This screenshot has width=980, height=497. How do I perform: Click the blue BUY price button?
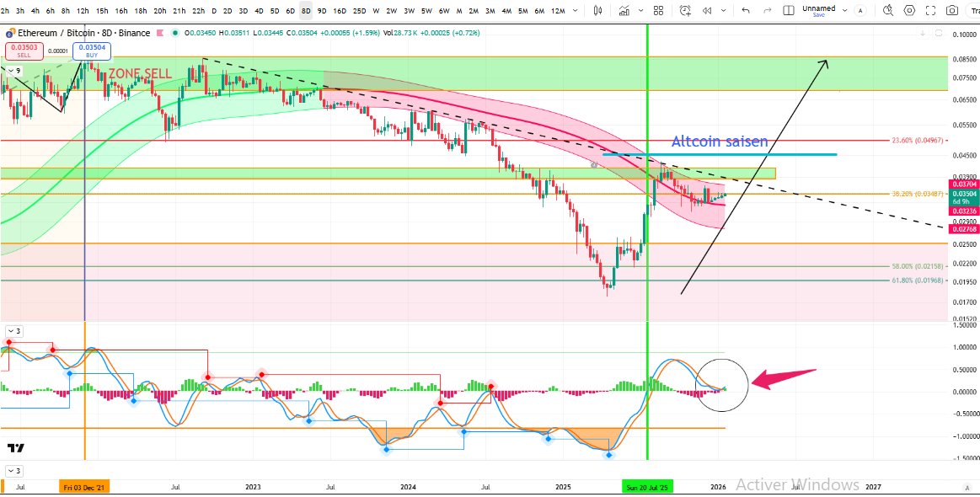coord(92,51)
